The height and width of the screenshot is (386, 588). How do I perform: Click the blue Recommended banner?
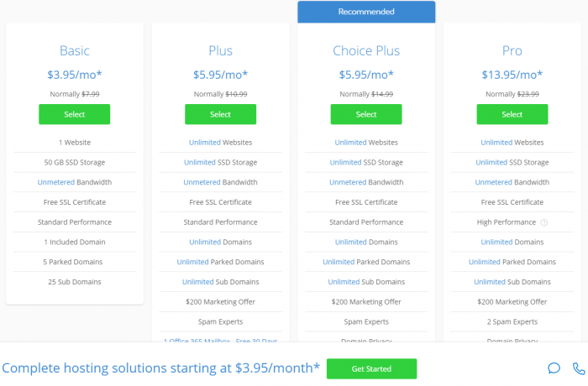click(366, 12)
